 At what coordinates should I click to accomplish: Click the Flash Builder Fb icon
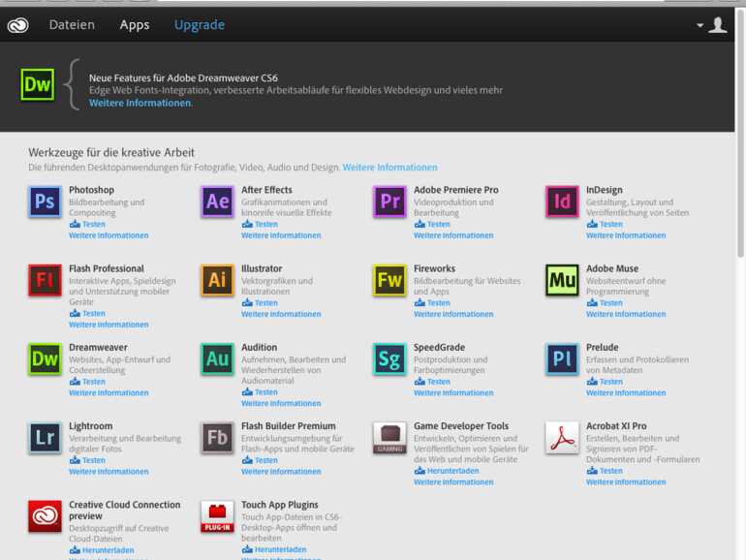coord(217,438)
